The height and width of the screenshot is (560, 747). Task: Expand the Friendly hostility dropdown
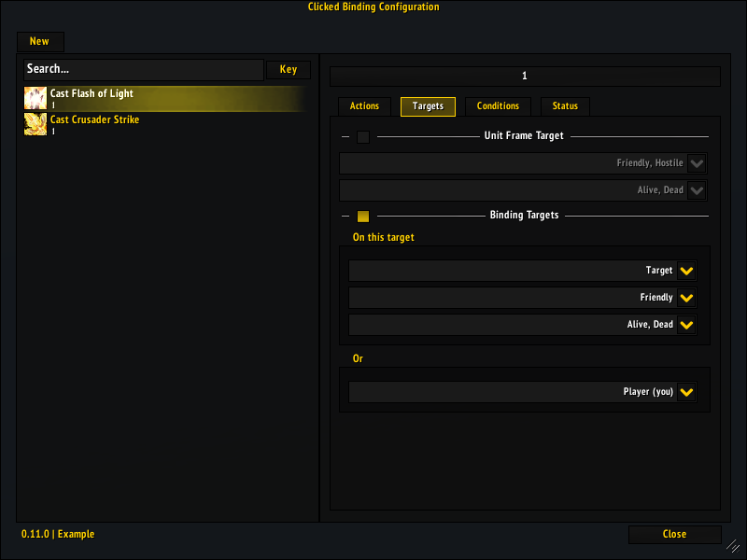[x=523, y=298]
